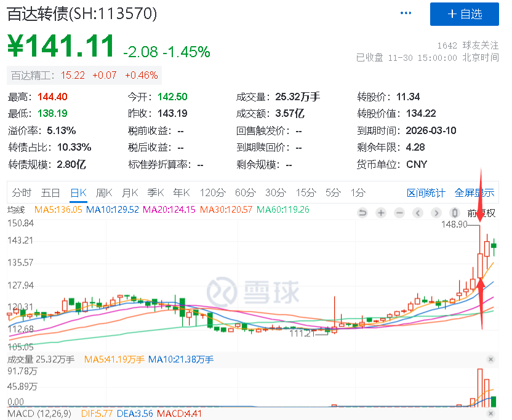Screen dimensions: 512x420
Task: Switch to the 60分 chart tab
Action: tap(246, 192)
